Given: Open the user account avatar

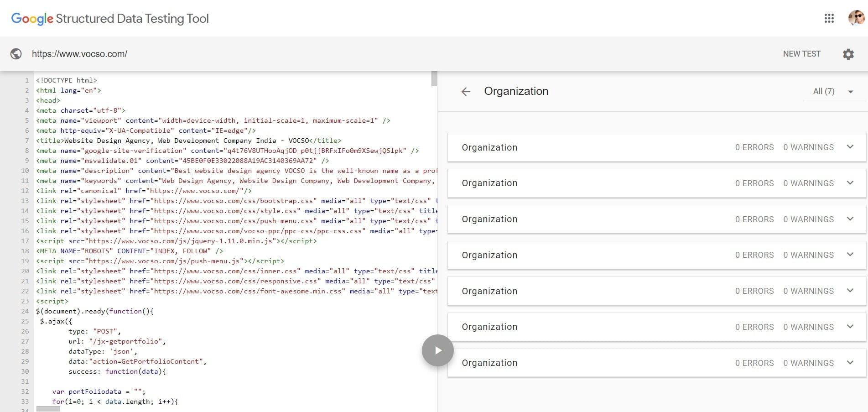Looking at the screenshot, I should [x=856, y=18].
